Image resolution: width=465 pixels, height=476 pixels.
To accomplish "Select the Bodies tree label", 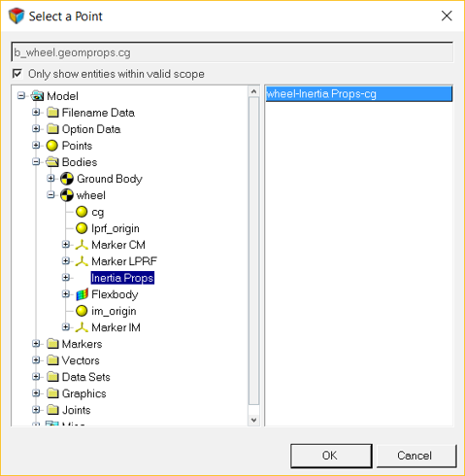I will pos(80,162).
